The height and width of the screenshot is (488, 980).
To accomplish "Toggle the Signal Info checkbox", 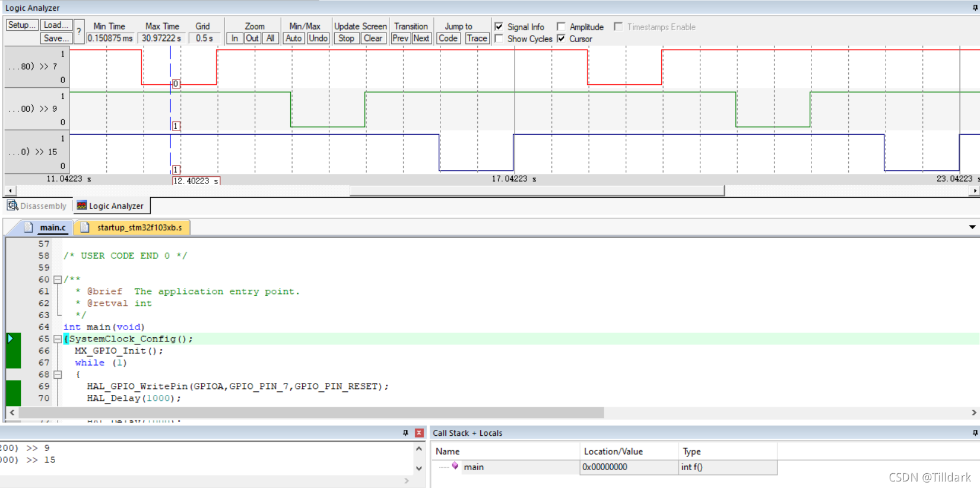I will (x=499, y=27).
